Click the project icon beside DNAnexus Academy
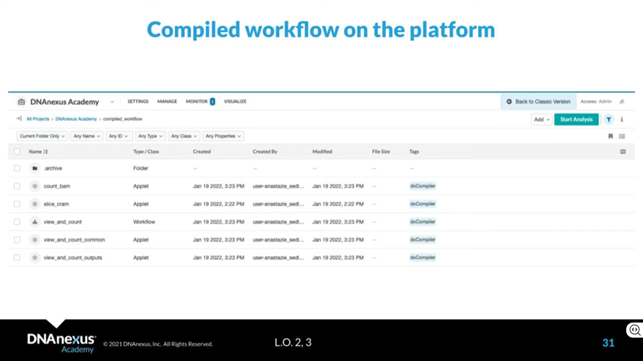 (21, 102)
